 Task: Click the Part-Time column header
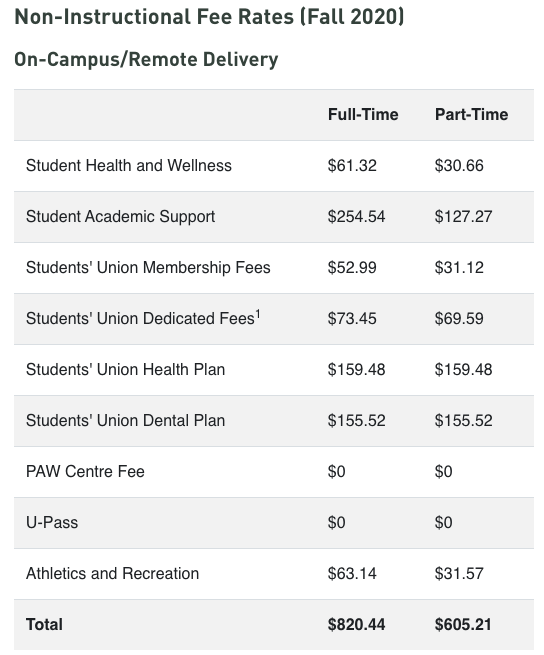tap(472, 114)
